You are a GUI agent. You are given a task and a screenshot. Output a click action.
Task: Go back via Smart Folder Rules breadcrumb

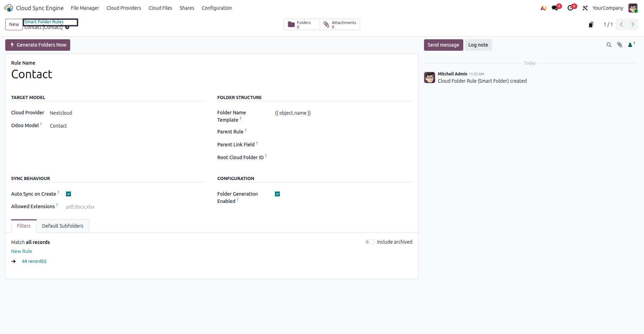click(x=44, y=22)
